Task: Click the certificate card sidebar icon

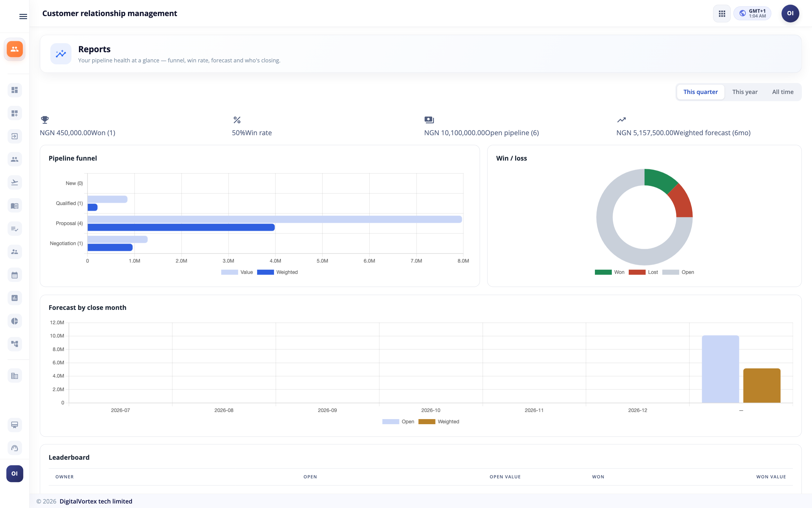Action: coord(15,425)
